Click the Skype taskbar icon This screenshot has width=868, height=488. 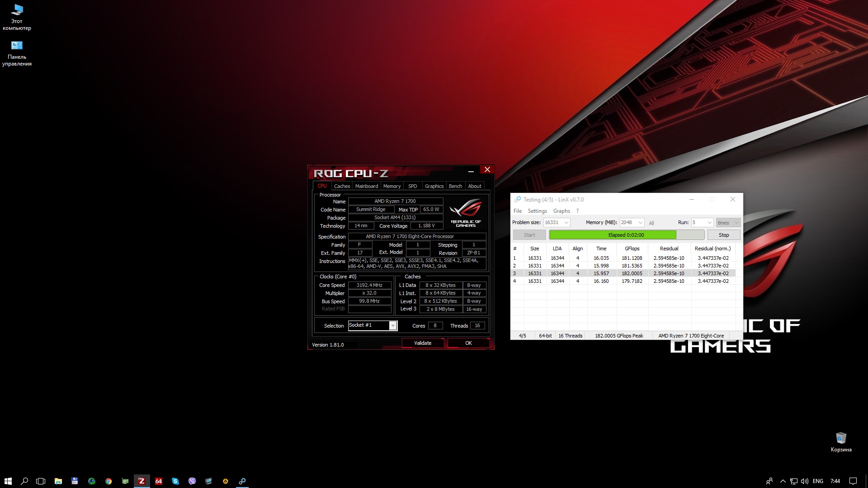click(175, 481)
